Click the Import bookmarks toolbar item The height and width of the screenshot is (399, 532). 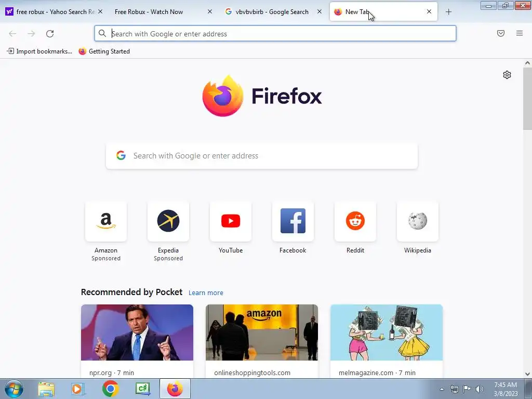(39, 51)
